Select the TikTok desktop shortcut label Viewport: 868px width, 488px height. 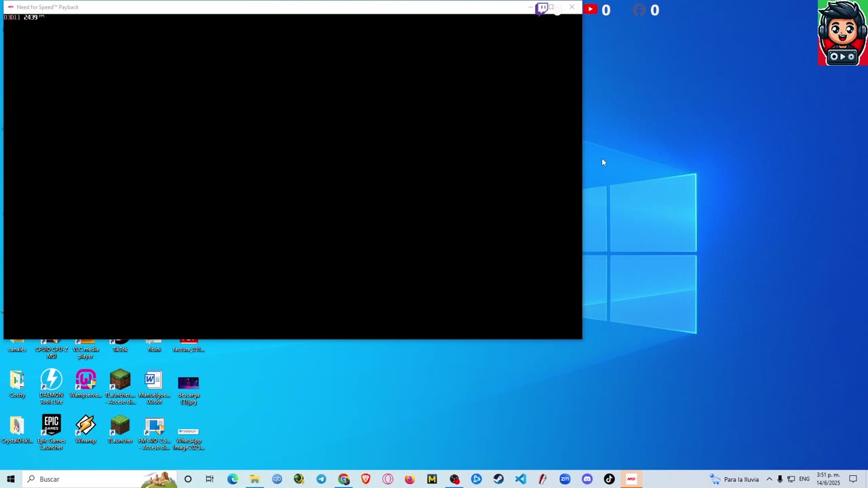coord(120,350)
